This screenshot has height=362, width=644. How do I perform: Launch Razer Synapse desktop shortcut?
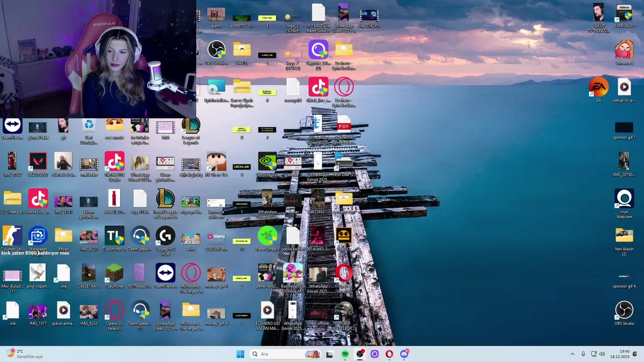[x=267, y=239]
